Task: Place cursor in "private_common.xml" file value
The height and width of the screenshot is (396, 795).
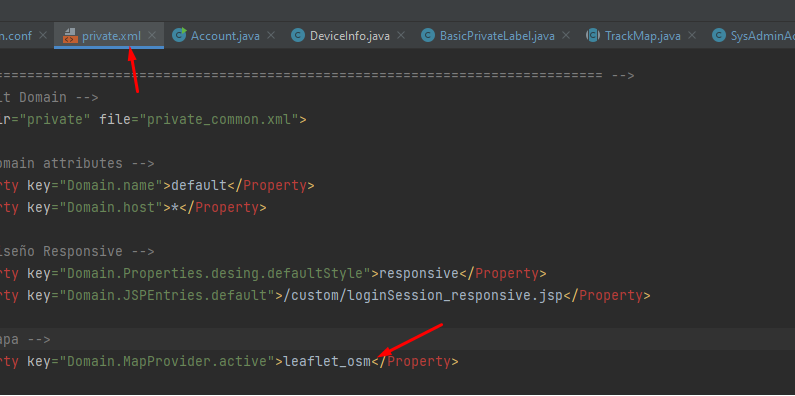Action: pos(219,120)
